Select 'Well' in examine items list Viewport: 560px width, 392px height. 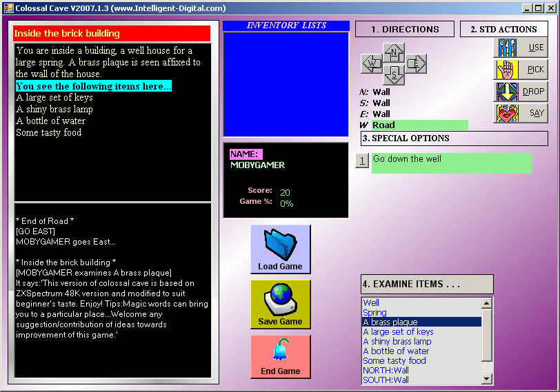pyautogui.click(x=371, y=302)
